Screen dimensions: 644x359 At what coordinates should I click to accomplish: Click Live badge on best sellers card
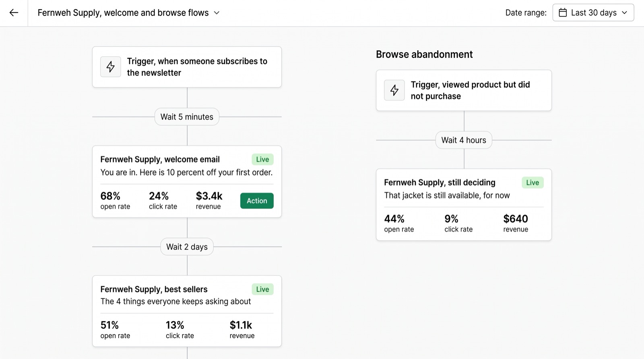(262, 289)
